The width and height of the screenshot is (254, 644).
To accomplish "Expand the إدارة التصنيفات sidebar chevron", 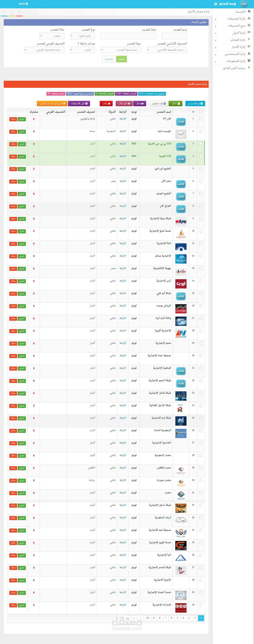I will pos(216,19).
